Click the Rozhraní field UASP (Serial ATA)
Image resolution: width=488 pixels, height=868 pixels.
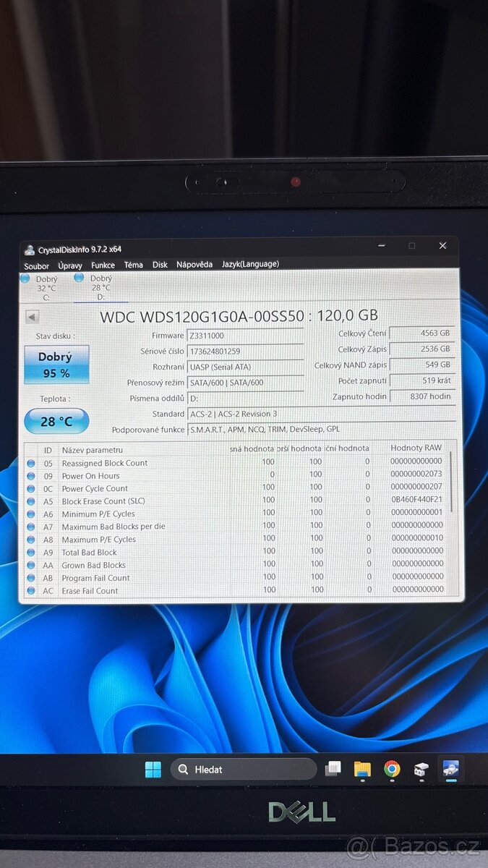point(245,367)
